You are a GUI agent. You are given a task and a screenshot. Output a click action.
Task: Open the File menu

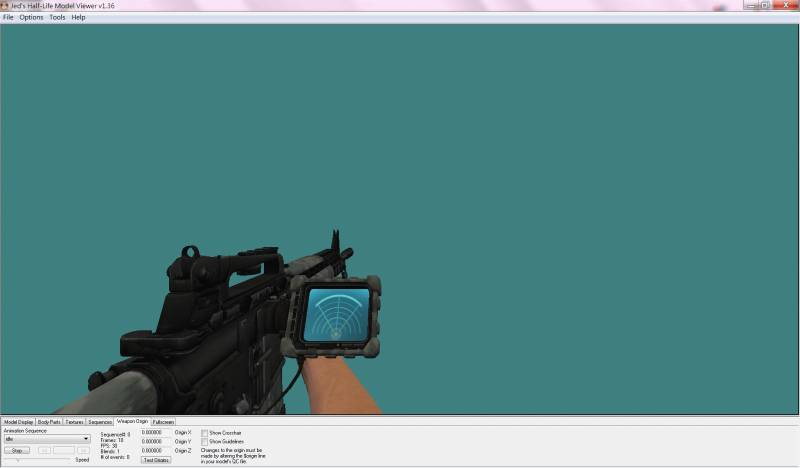pos(8,17)
